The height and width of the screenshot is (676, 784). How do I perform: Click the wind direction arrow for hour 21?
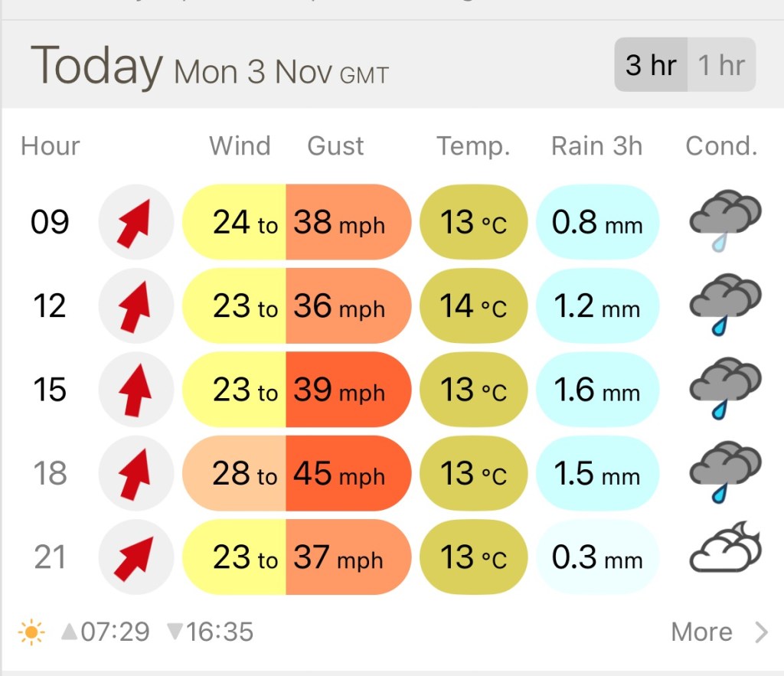pos(136,557)
